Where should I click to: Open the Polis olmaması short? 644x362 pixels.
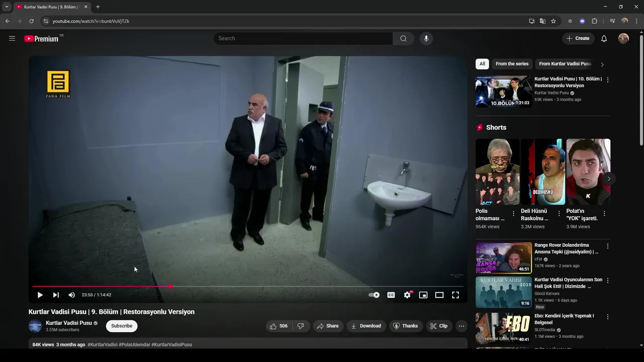497,171
